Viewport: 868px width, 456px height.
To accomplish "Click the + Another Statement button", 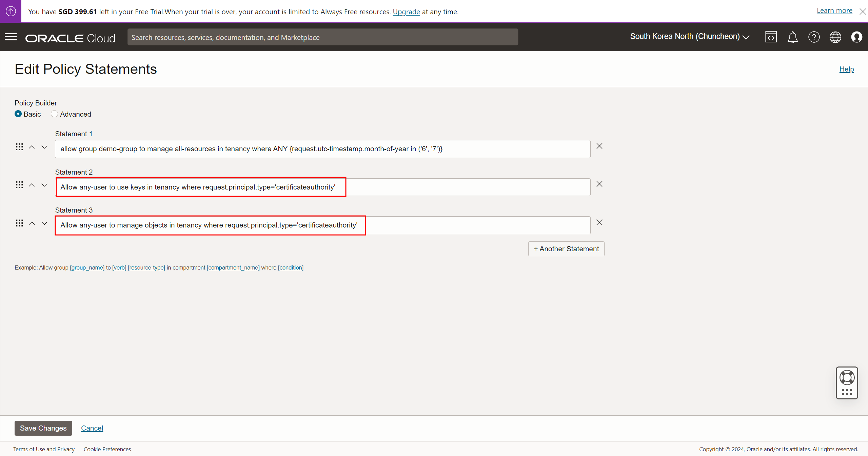I will 566,249.
